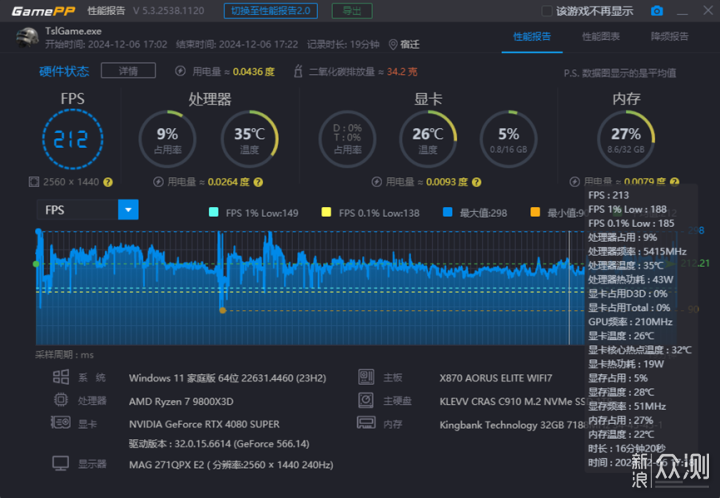The height and width of the screenshot is (498, 720).
Task: Click the blue 最大值 legend swatch
Action: 448,212
